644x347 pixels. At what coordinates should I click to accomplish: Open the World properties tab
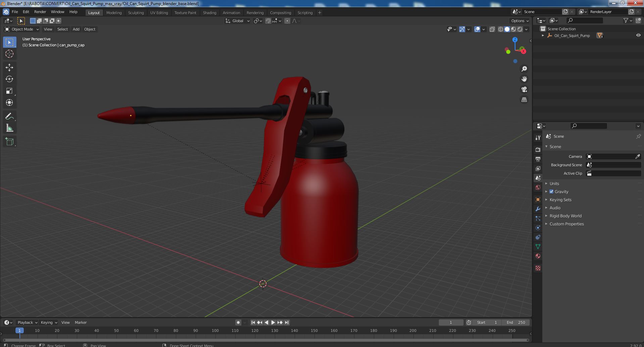(538, 187)
